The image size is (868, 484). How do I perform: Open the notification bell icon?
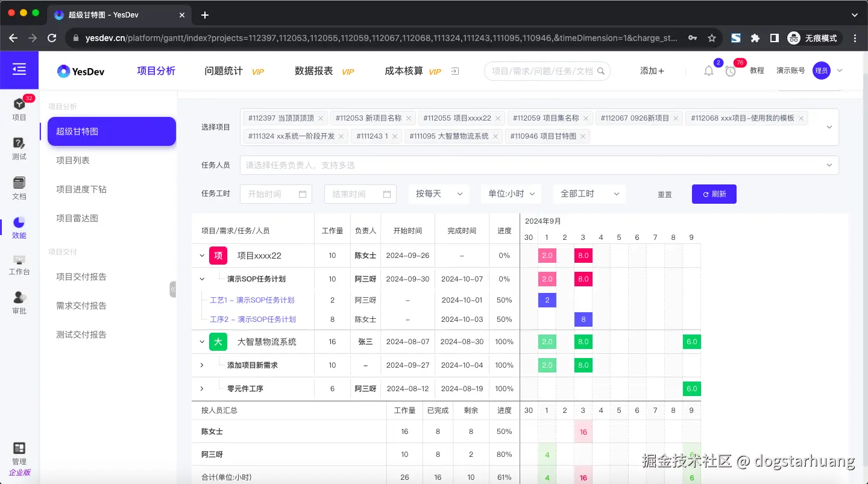709,71
